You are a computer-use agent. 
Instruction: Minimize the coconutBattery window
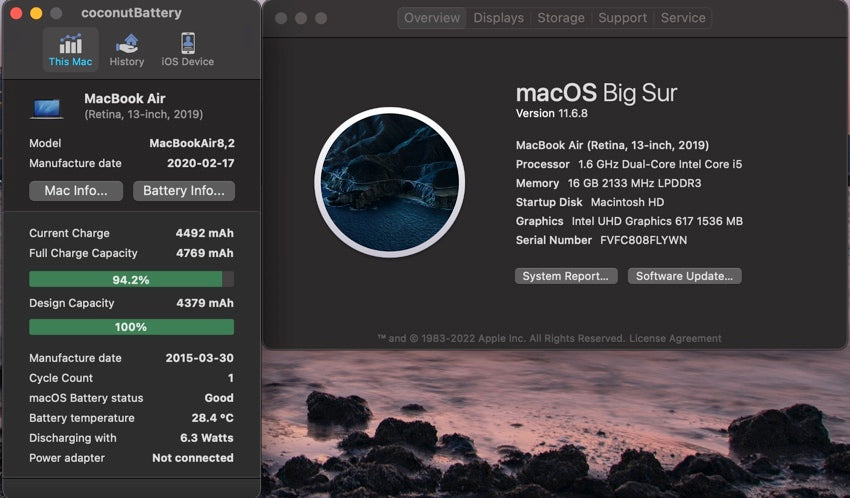click(36, 13)
